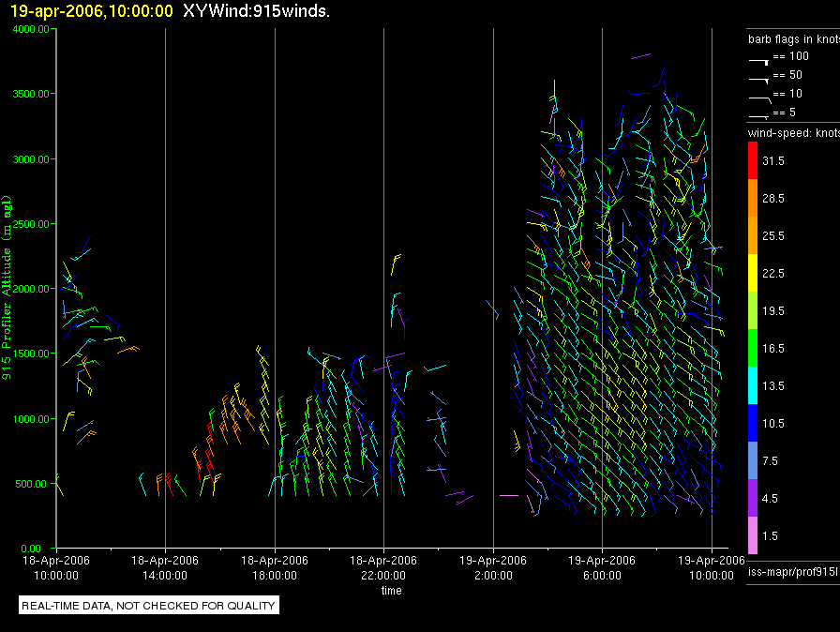Click the '== 50' barb legend value

click(788, 75)
